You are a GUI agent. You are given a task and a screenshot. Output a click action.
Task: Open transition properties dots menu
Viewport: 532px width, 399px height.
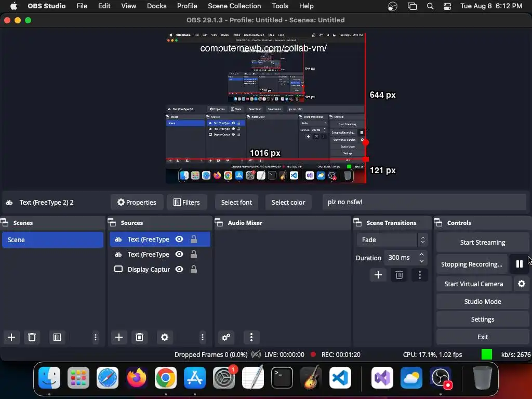[420, 275]
